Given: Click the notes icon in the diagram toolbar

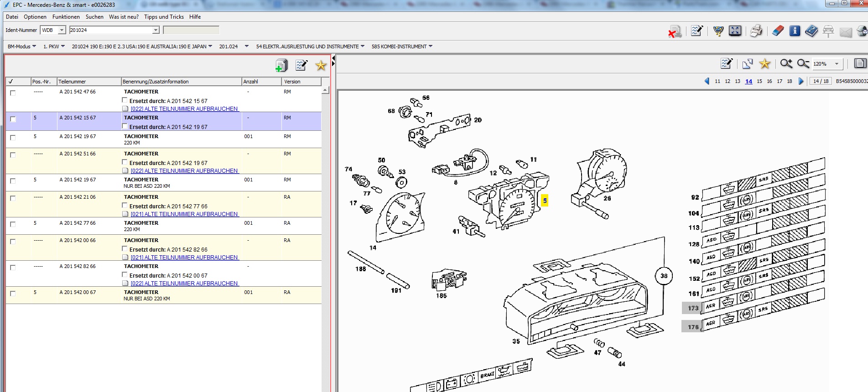Looking at the screenshot, I should pyautogui.click(x=726, y=63).
